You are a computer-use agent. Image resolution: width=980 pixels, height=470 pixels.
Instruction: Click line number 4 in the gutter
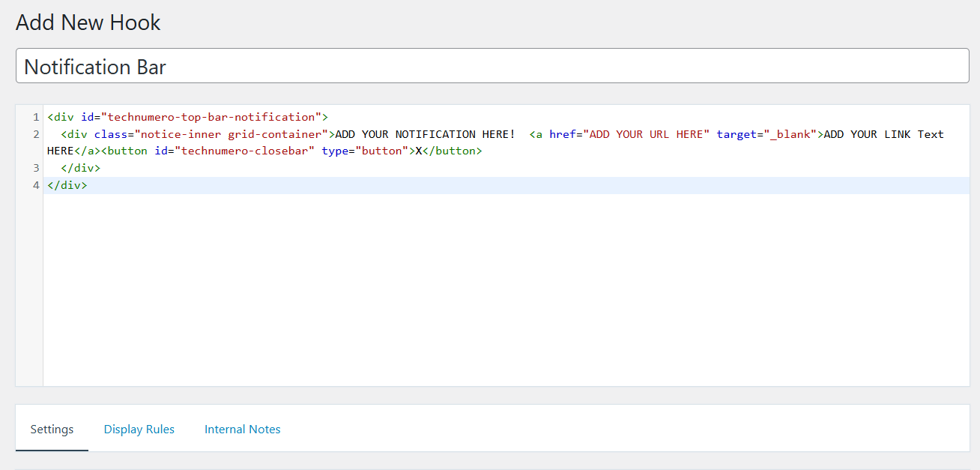[x=35, y=185]
